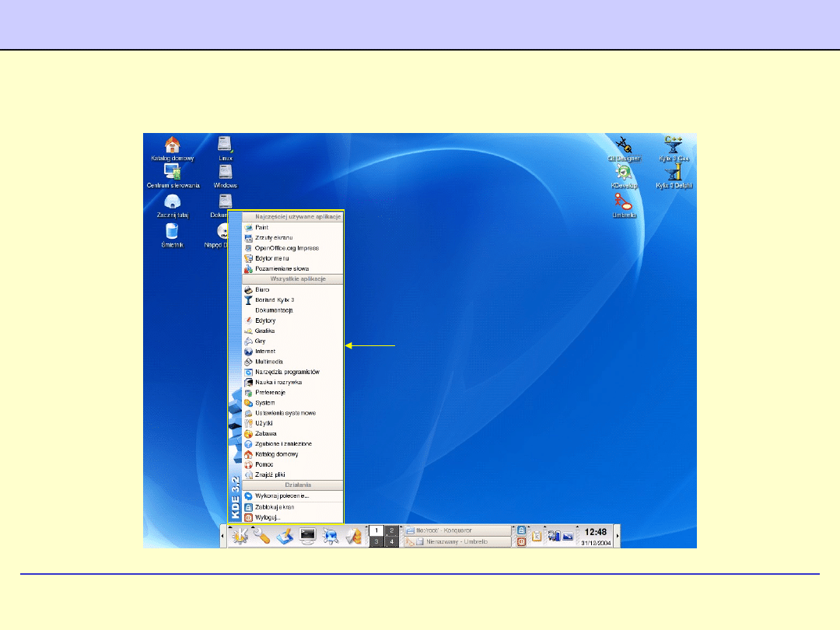Launch the KDevelop desktop icon

tap(623, 175)
